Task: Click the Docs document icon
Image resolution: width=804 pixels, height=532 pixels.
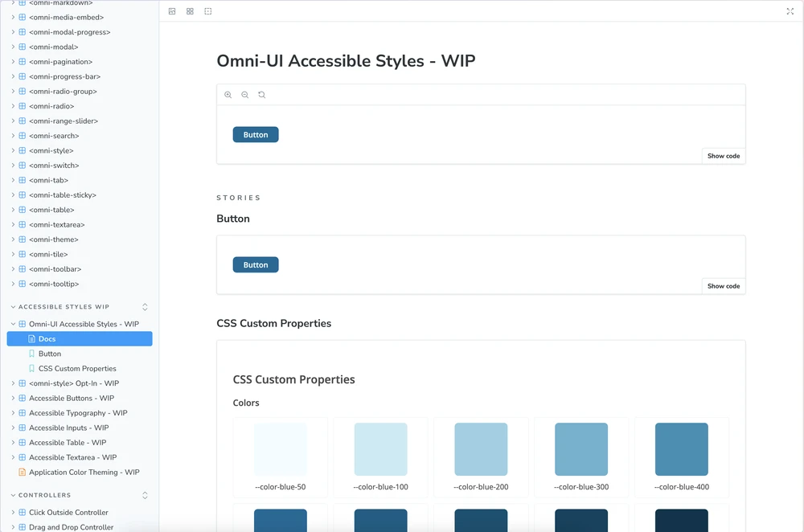Action: [32, 339]
